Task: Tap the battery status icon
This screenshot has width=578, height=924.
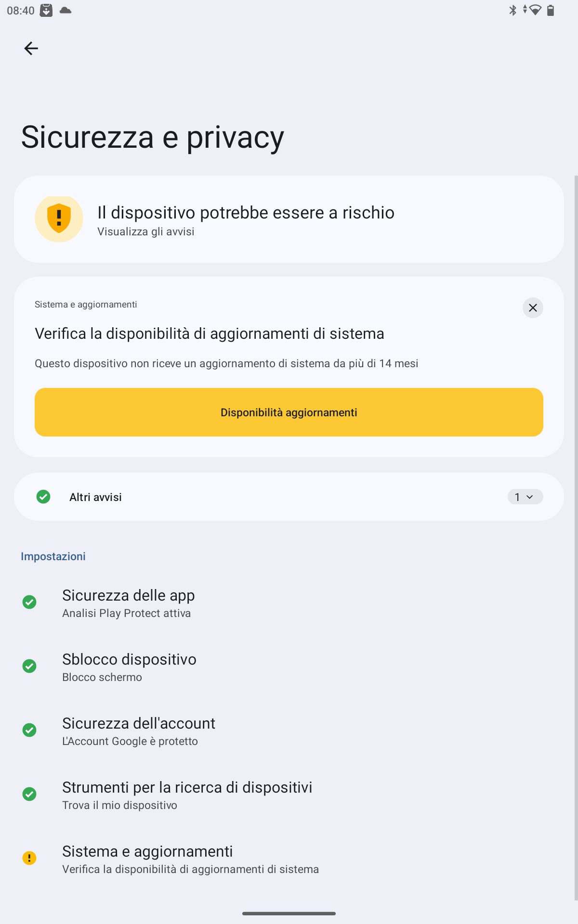Action: [551, 10]
